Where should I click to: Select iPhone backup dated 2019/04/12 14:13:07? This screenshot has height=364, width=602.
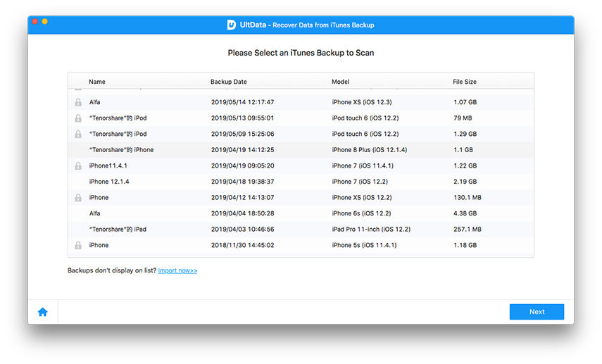coord(301,197)
